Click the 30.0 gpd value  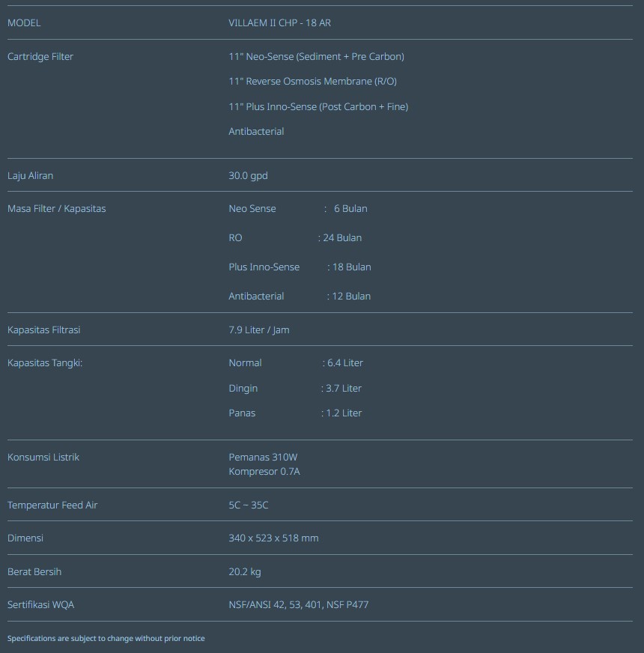(x=248, y=176)
